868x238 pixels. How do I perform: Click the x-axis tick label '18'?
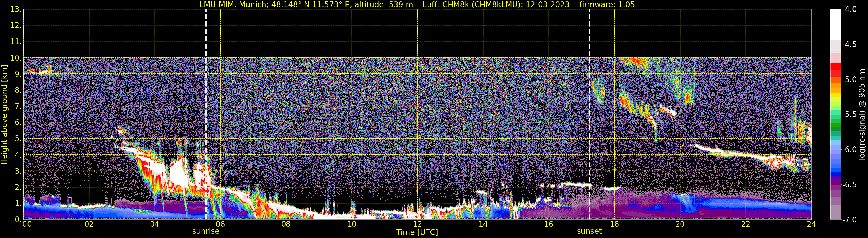(615, 224)
